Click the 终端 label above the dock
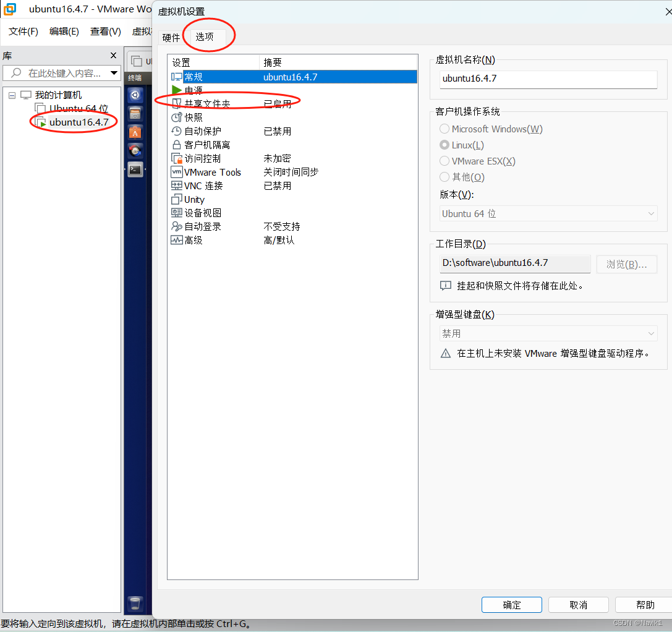672x632 pixels. tap(135, 77)
